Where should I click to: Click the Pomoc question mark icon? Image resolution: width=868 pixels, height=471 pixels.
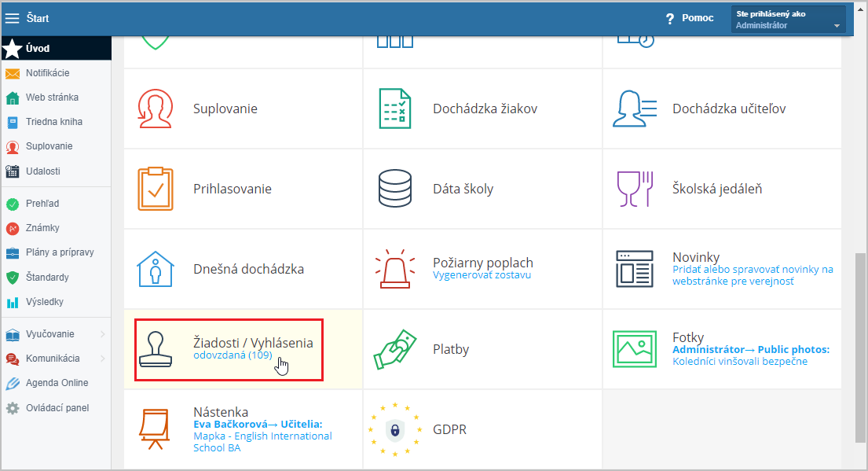(x=670, y=18)
